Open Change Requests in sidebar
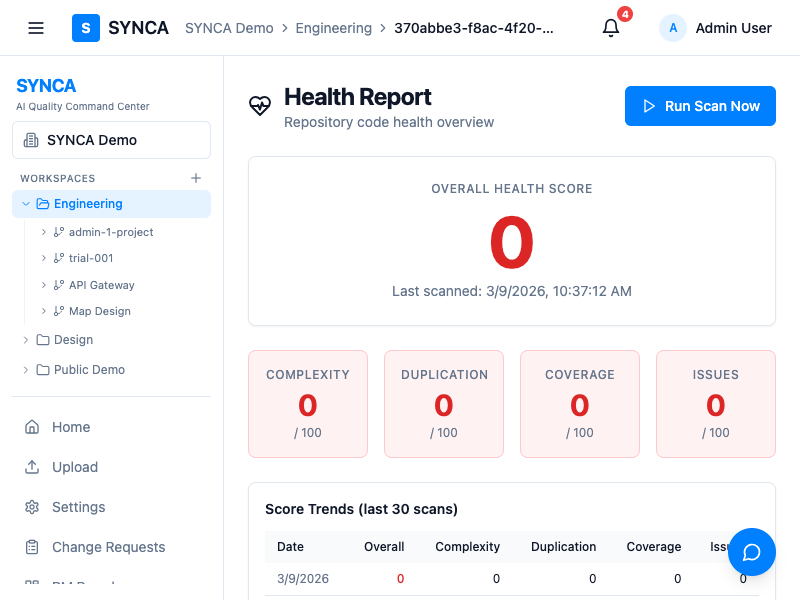 (108, 547)
